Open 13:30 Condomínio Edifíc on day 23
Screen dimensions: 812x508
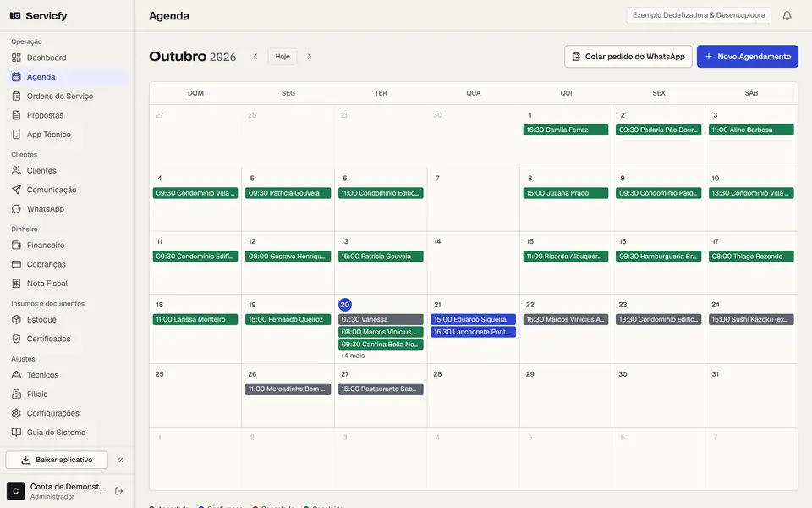[658, 319]
